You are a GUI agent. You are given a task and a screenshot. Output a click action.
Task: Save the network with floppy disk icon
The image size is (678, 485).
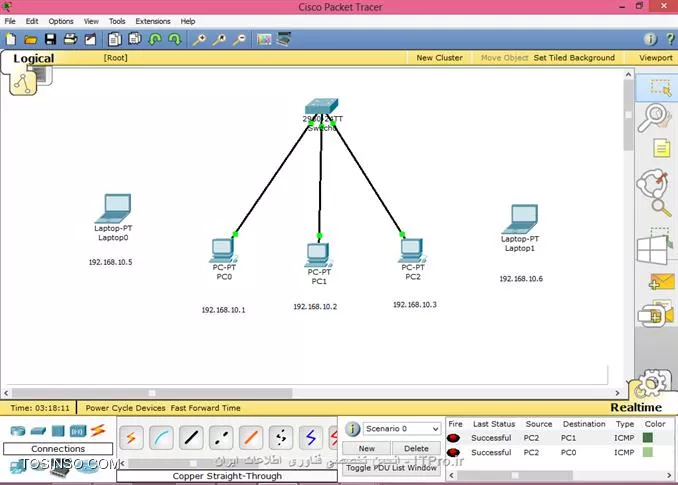pos(51,40)
